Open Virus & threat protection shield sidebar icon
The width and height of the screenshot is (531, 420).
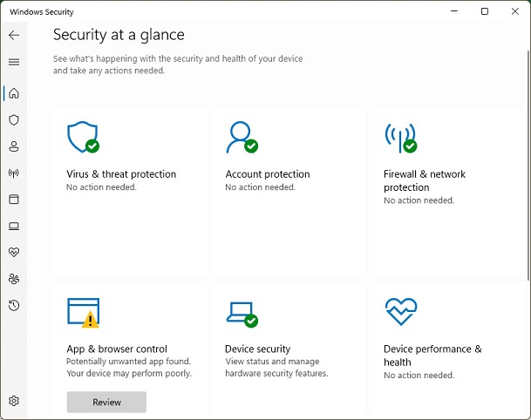click(x=14, y=119)
